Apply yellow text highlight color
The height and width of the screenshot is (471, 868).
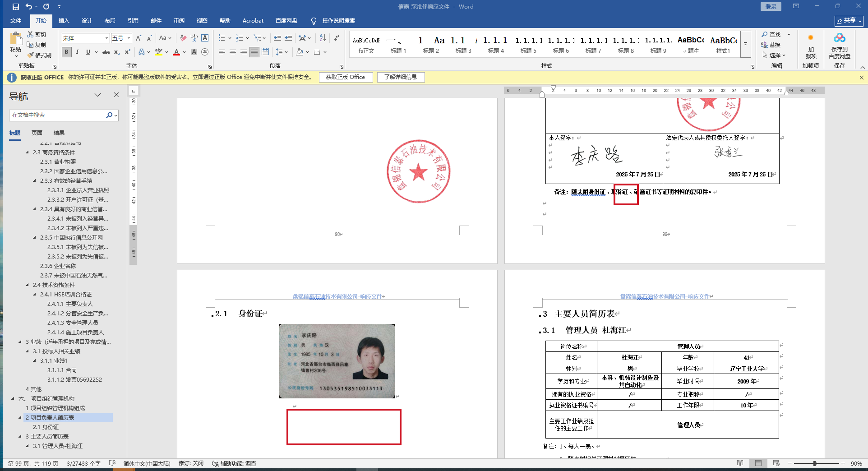(x=159, y=52)
